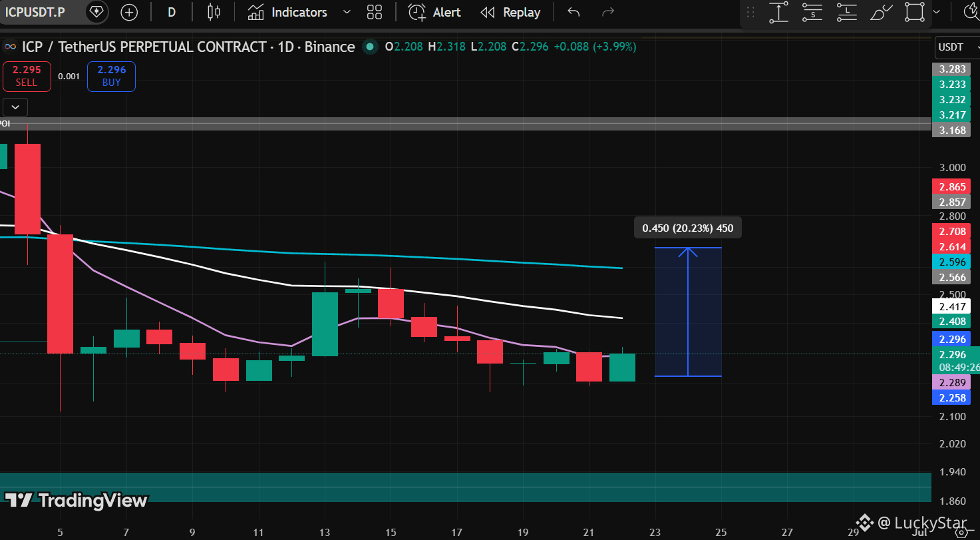
Task: Collapse the indicator legend with chevron button
Action: 15,107
